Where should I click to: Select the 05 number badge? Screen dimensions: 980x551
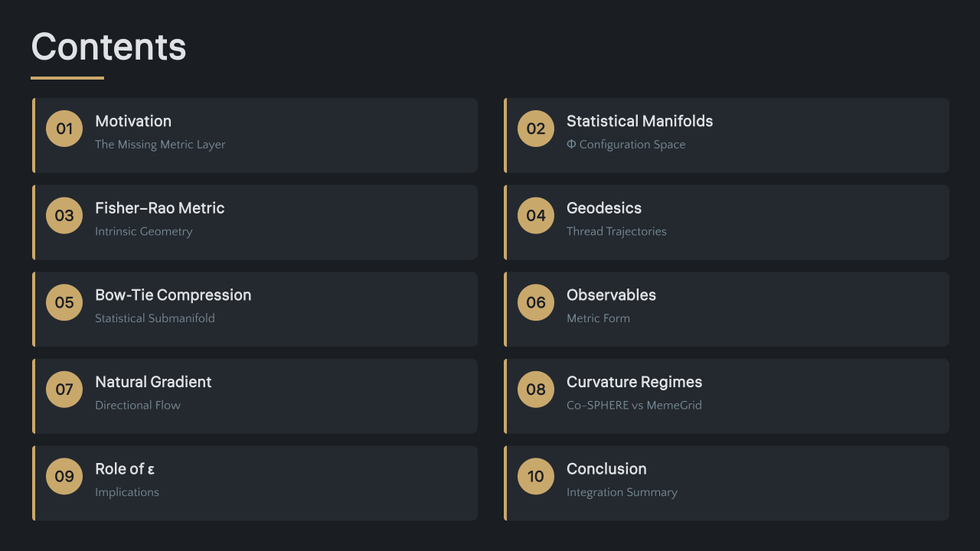[64, 302]
